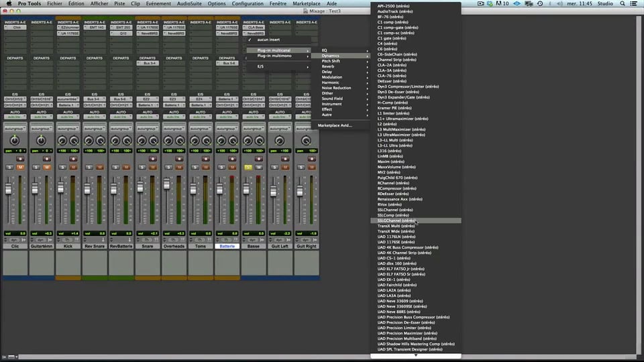
Task: Open the Kick track automation mode selector
Action: coord(68,117)
